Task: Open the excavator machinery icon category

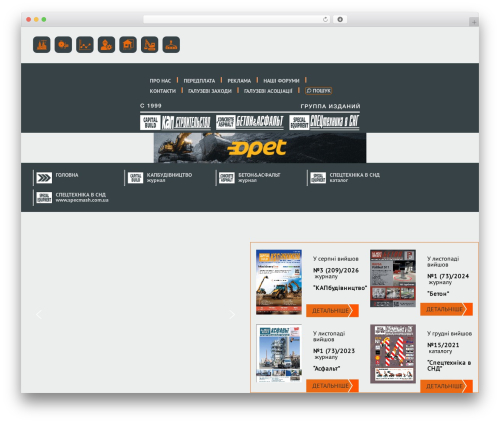Action: click(150, 45)
